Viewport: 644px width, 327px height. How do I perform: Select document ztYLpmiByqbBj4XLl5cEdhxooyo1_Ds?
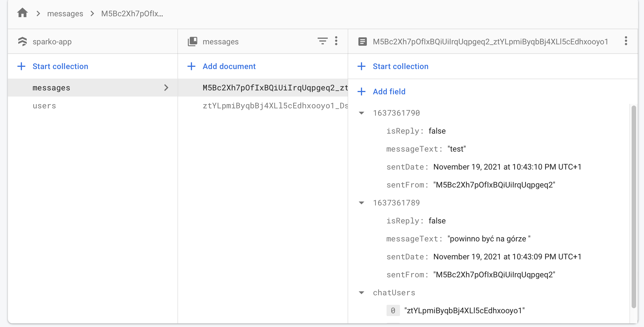pyautogui.click(x=263, y=106)
